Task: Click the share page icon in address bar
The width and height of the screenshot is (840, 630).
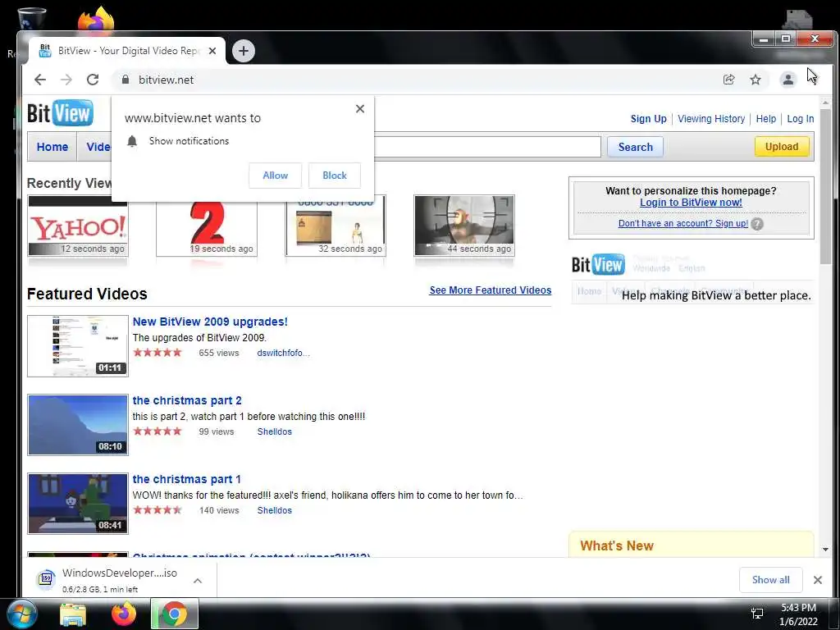Action: (x=728, y=80)
